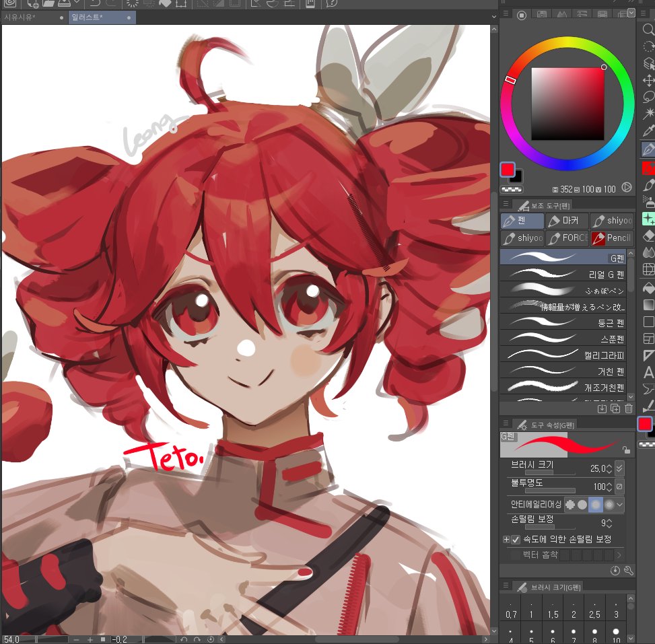655x644 pixels.
Task: Select the active Pen tool in toolbar
Action: click(648, 149)
